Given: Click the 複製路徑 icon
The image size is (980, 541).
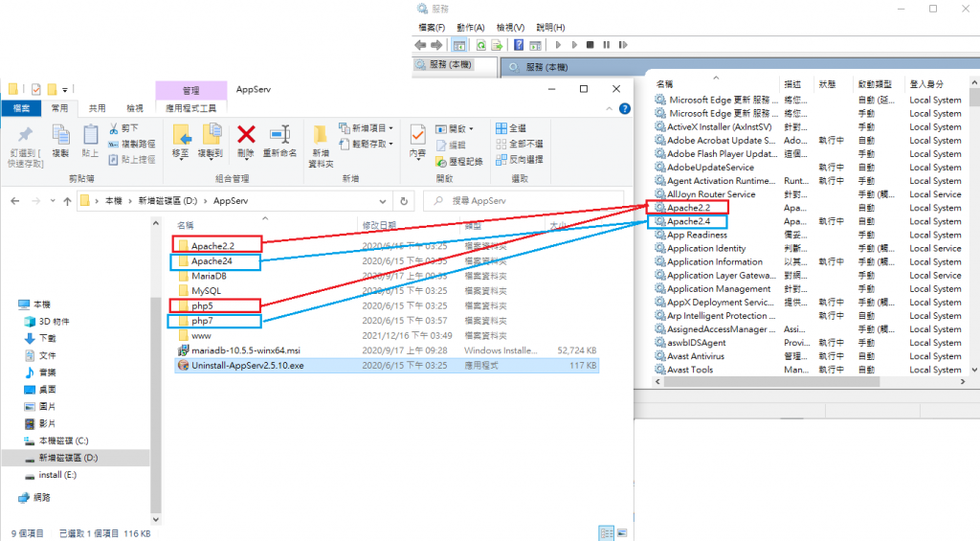Looking at the screenshot, I should coord(114,144).
